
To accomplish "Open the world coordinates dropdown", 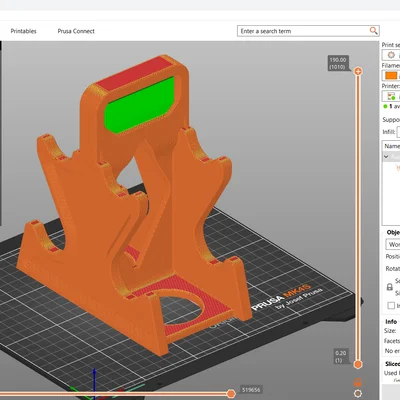I will click(393, 244).
